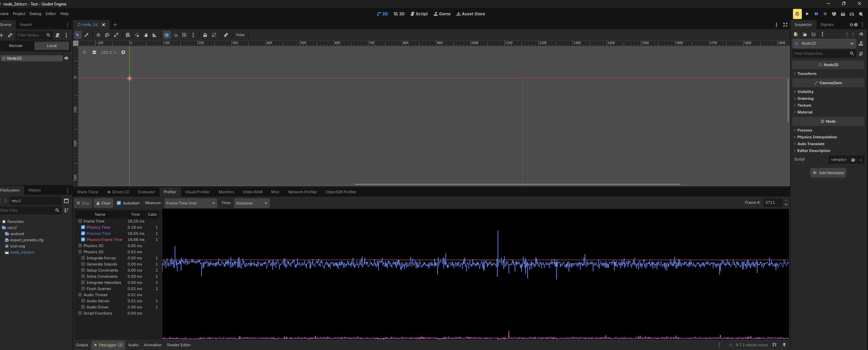This screenshot has height=350, width=868.
Task: Pause the running project
Action: (816, 14)
